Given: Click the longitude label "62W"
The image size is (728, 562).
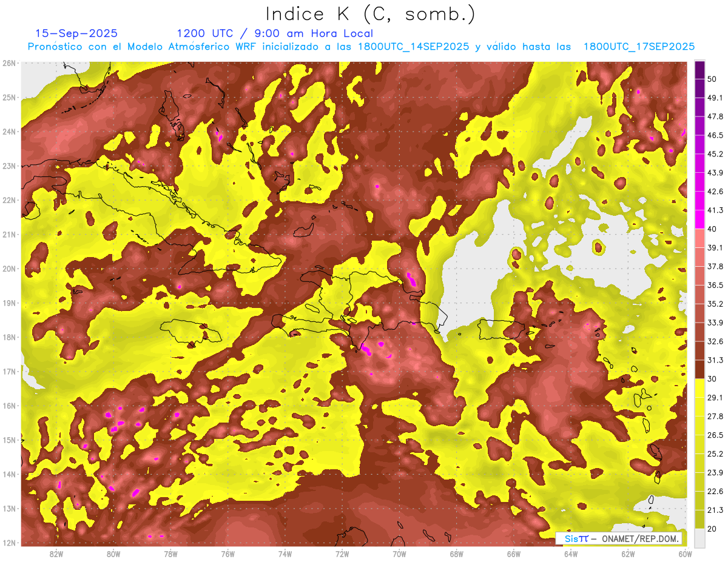Looking at the screenshot, I should 628,554.
